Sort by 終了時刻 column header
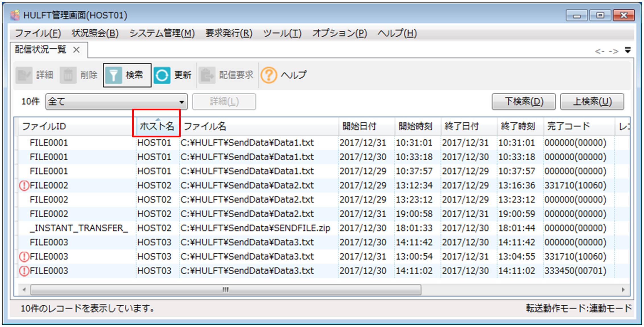The width and height of the screenshot is (644, 327). click(521, 126)
